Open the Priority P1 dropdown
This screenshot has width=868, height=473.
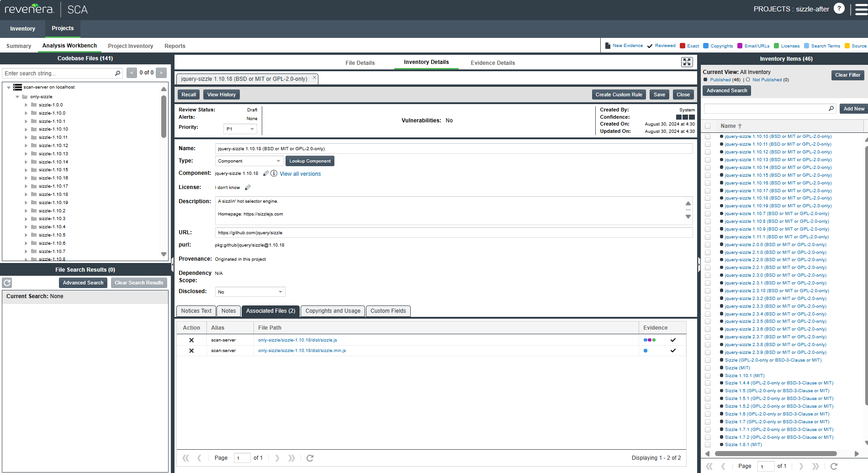(x=240, y=129)
